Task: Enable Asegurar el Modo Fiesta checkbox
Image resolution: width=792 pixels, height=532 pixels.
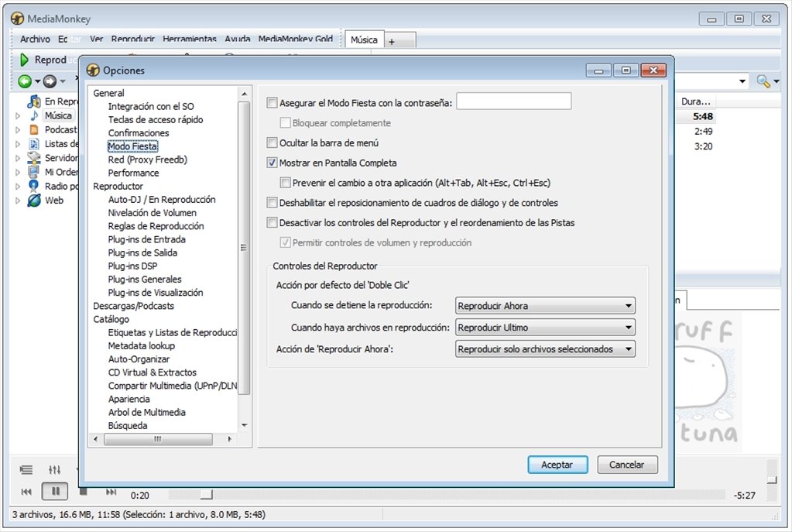Action: click(x=273, y=103)
